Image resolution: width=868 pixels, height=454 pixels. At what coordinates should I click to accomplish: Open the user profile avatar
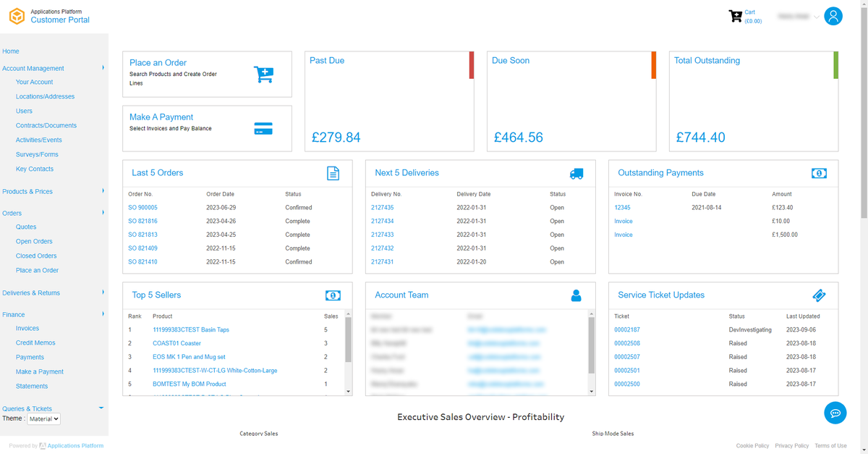833,16
